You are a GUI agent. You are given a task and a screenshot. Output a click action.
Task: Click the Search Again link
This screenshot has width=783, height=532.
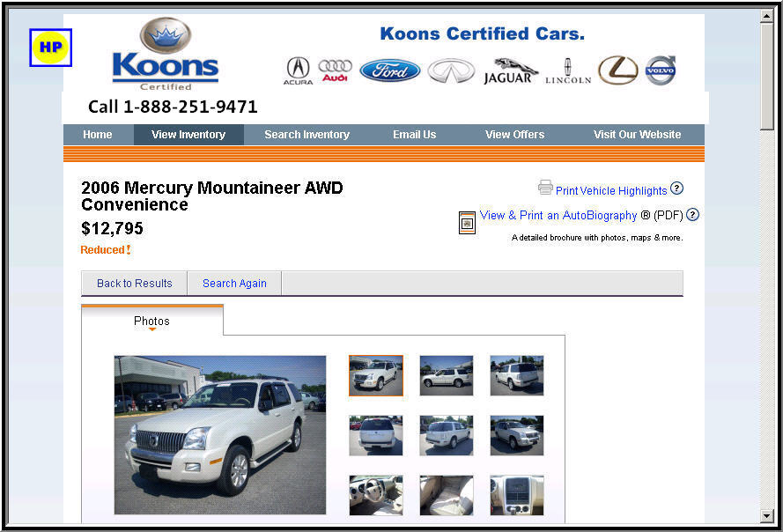click(234, 284)
